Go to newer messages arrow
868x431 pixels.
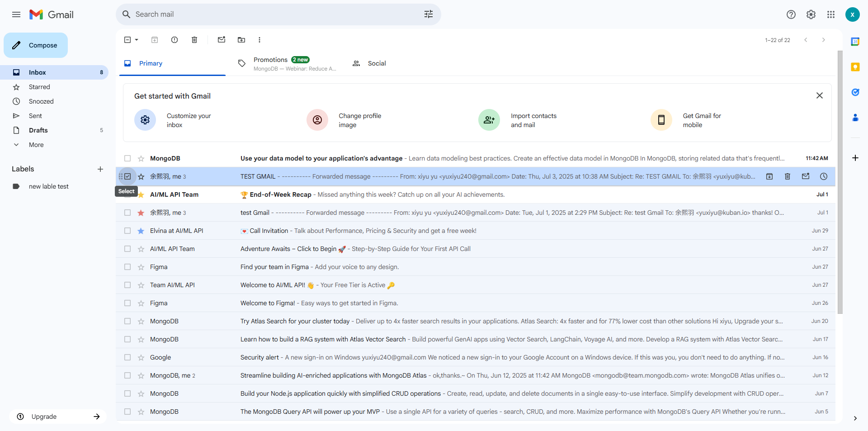tap(806, 40)
